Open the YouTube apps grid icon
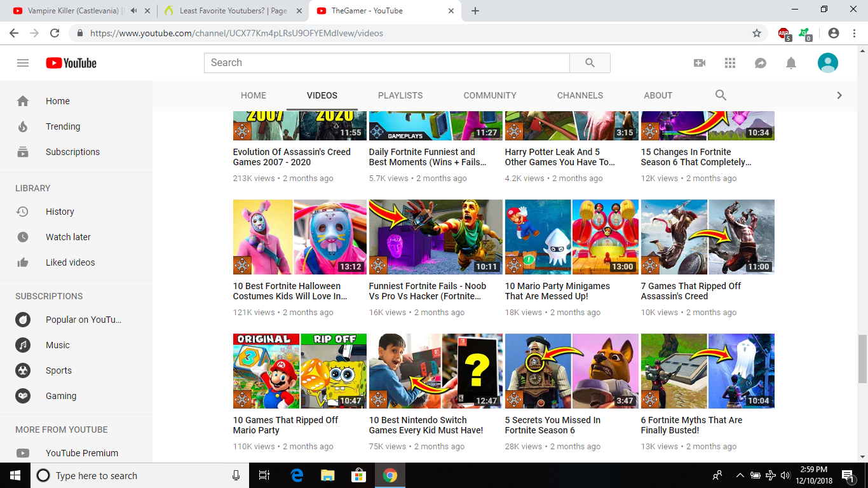 click(730, 63)
